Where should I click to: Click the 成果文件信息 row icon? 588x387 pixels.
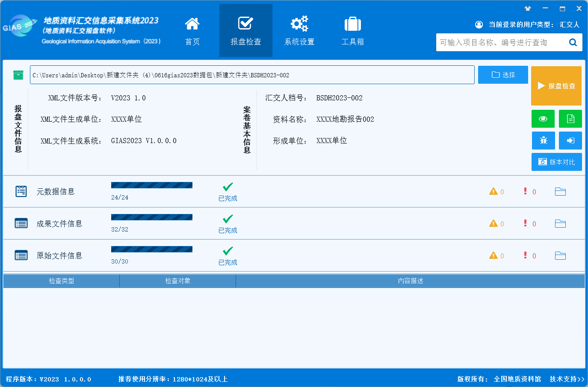coord(21,223)
